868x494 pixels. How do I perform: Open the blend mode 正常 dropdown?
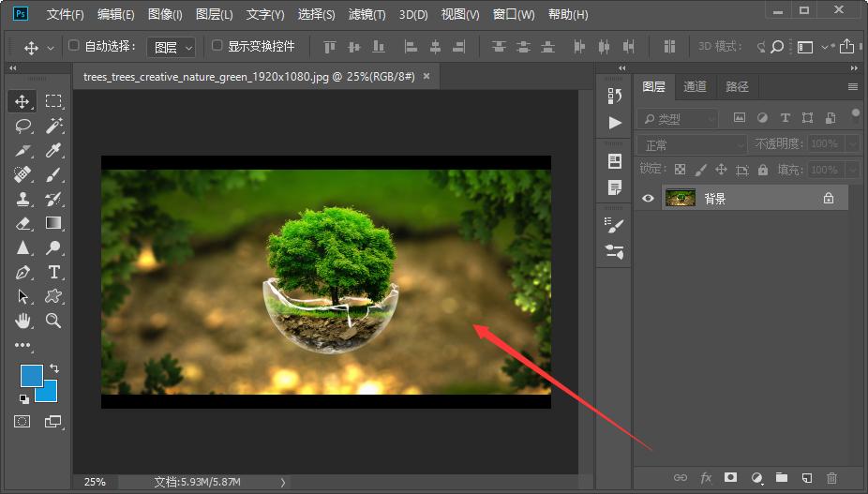(x=692, y=144)
